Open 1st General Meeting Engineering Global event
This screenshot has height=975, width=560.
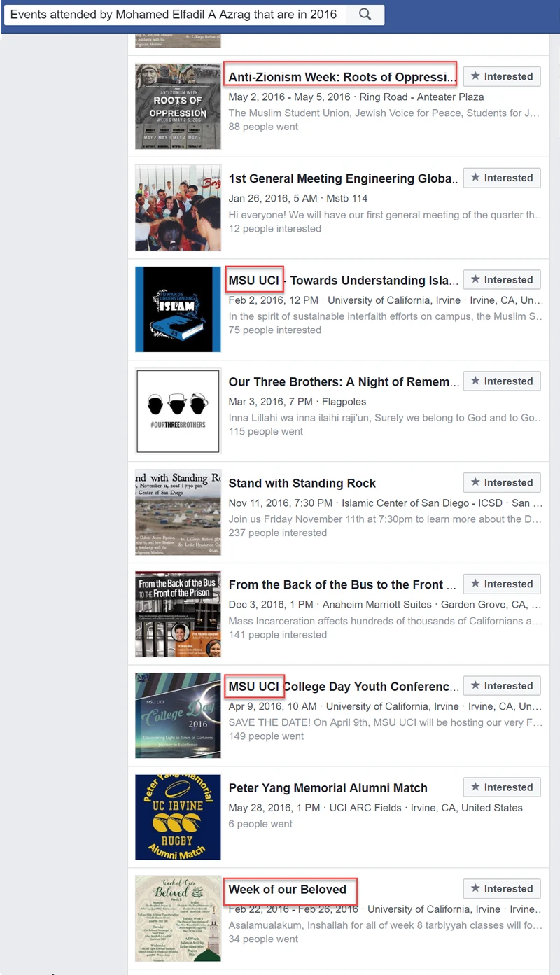pos(344,178)
